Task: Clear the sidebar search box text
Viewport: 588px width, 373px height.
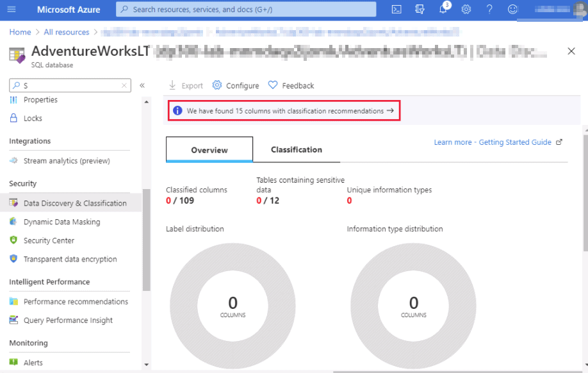Action: coord(124,85)
